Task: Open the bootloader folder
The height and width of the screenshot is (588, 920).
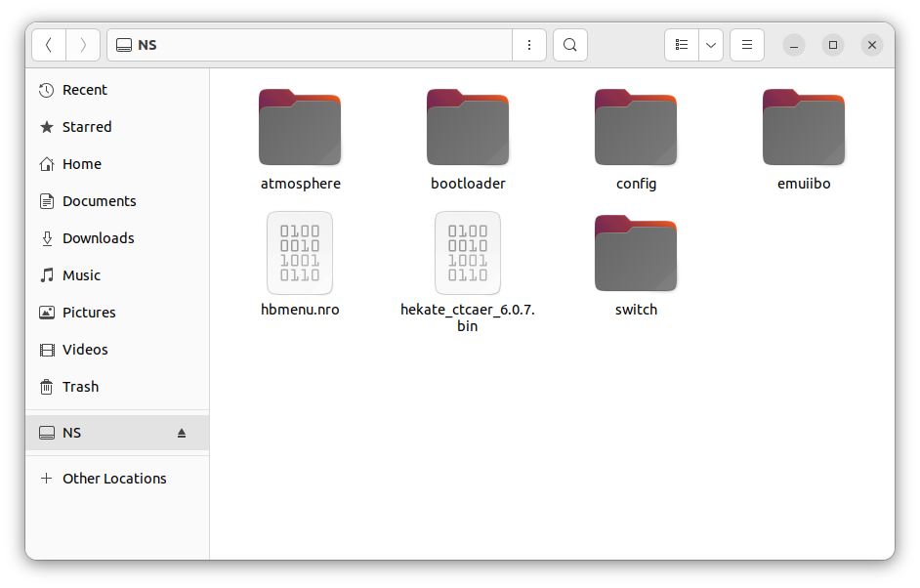Action: (x=467, y=127)
